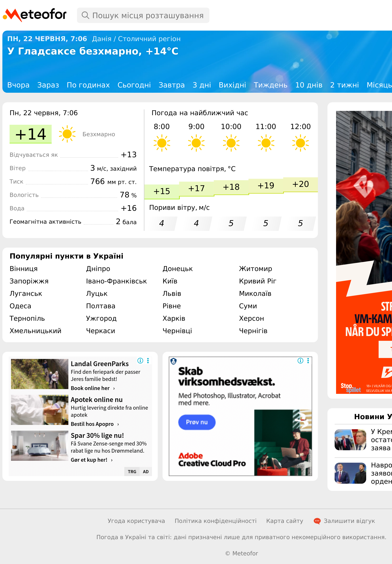Open weather for Ужгород
The image size is (392, 564).
point(101,319)
